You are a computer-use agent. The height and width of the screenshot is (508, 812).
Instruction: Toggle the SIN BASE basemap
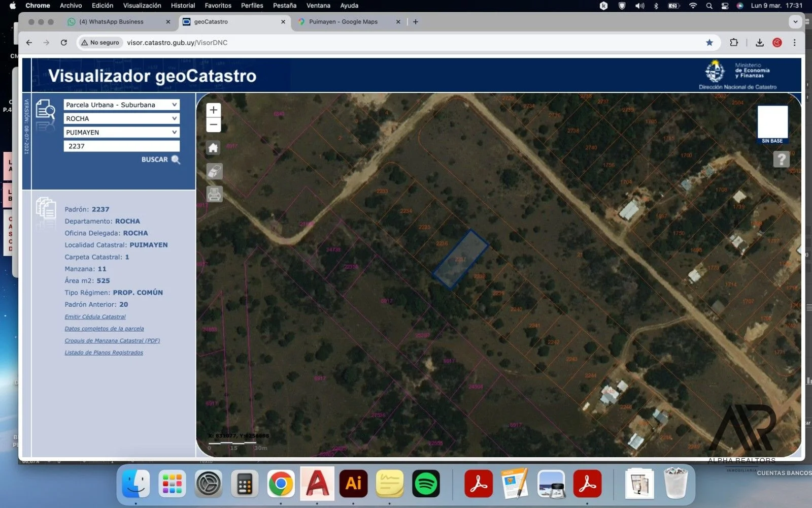(772, 124)
